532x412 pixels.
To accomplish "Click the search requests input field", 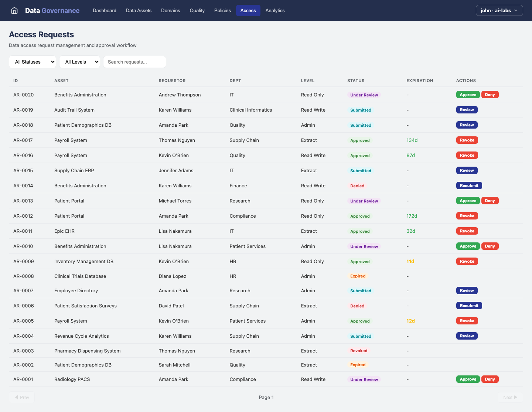I will 134,62.
